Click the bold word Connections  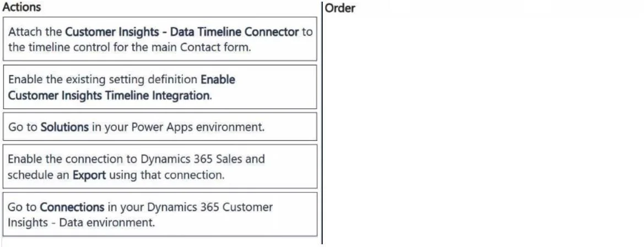(72, 207)
